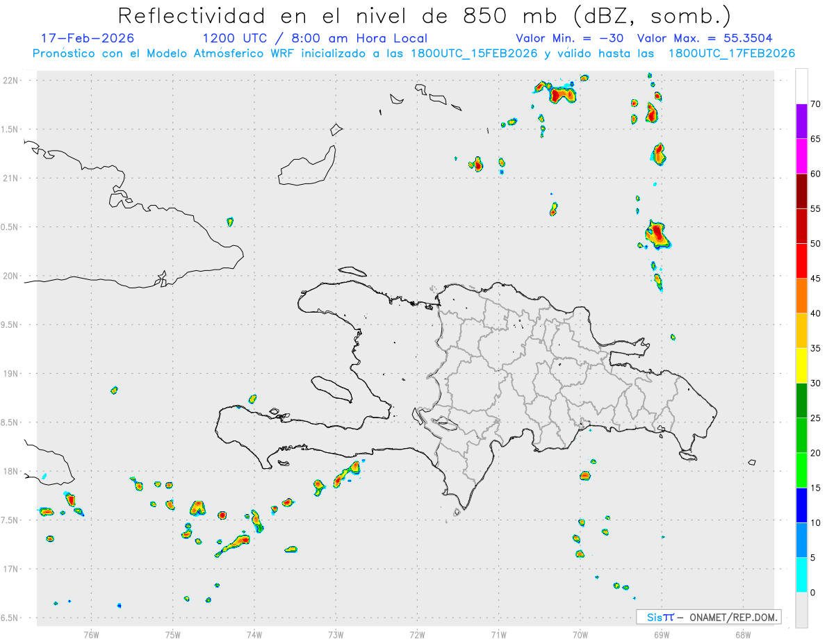Click the latitude label '20N'
Screen dimensions: 834x644
pos(12,276)
